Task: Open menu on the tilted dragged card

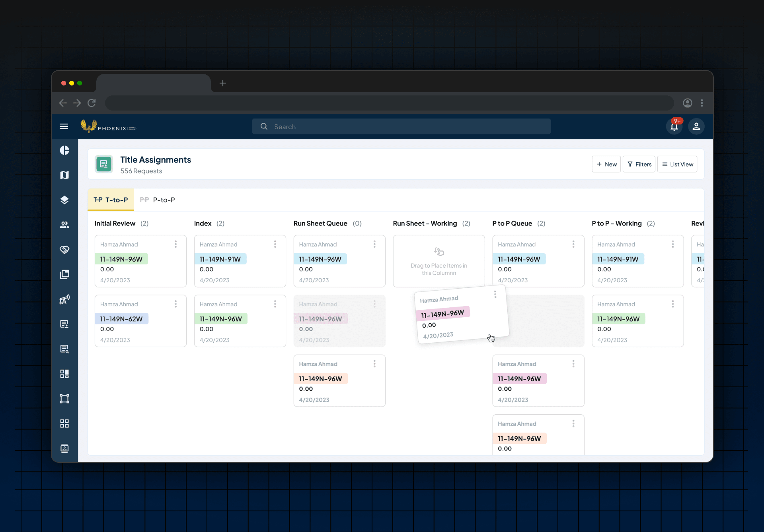Action: click(495, 294)
